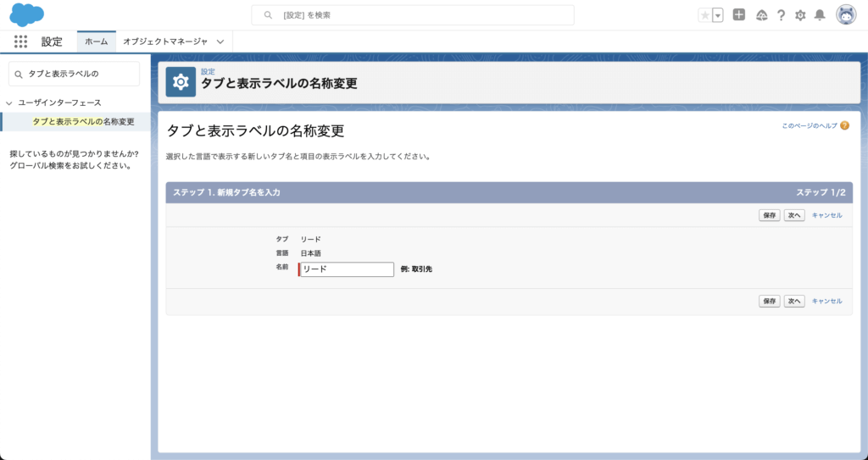Click the 設定 app name label
This screenshot has width=868, height=460.
(52, 42)
